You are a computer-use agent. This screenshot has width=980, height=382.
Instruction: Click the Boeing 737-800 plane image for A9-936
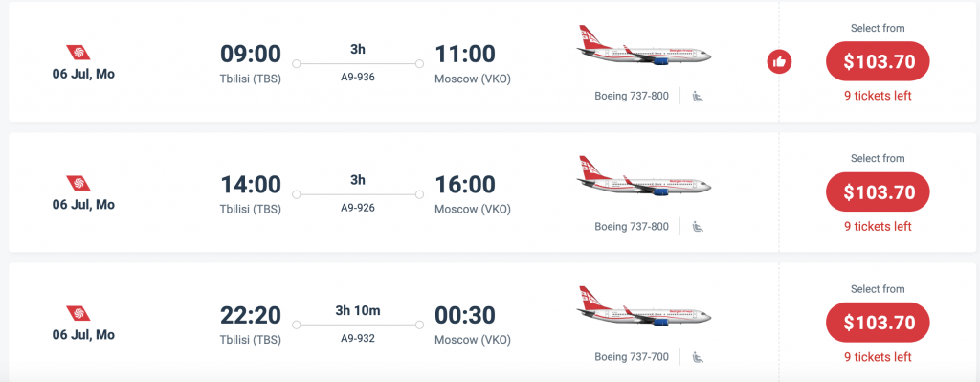[644, 46]
